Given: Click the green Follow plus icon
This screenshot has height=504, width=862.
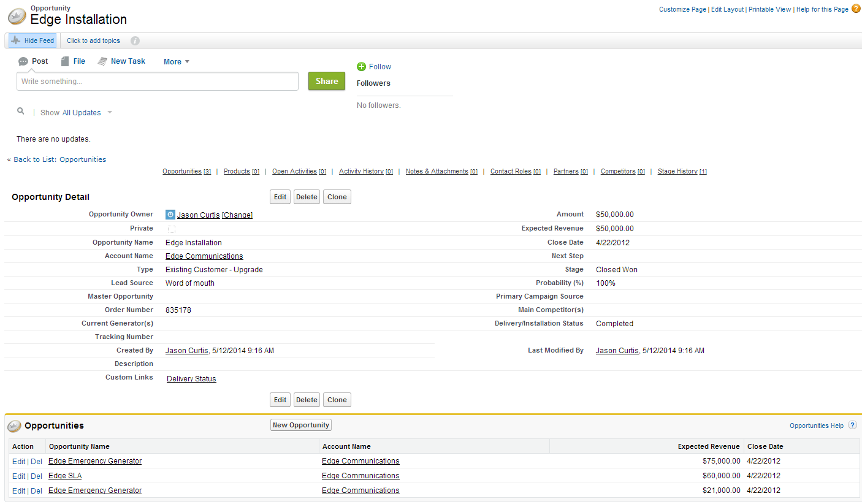Looking at the screenshot, I should point(361,67).
